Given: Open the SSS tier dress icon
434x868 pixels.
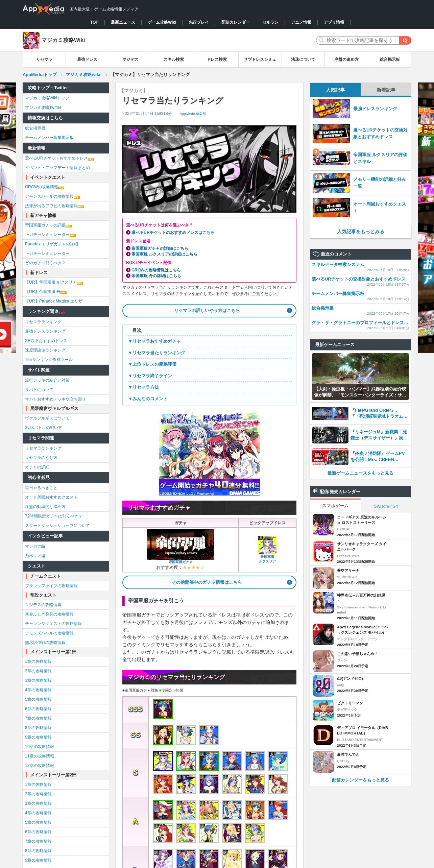Looking at the screenshot, I should (163, 709).
